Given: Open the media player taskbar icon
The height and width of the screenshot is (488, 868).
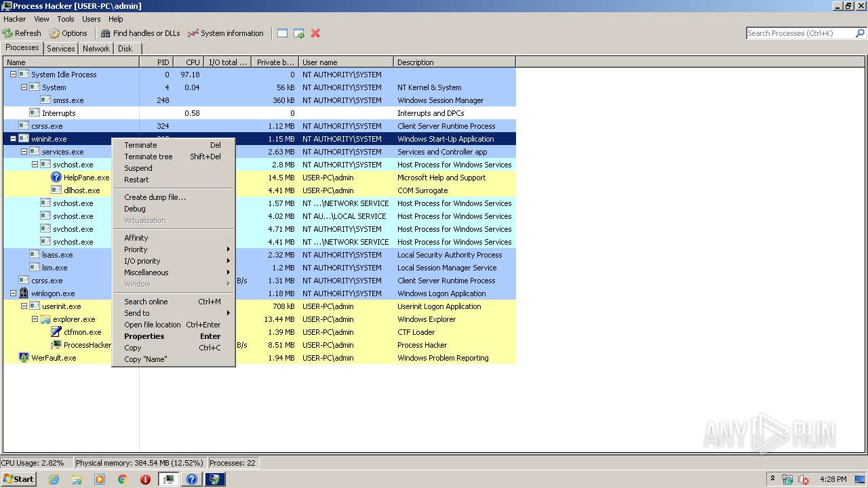Looking at the screenshot, I should click(x=100, y=479).
